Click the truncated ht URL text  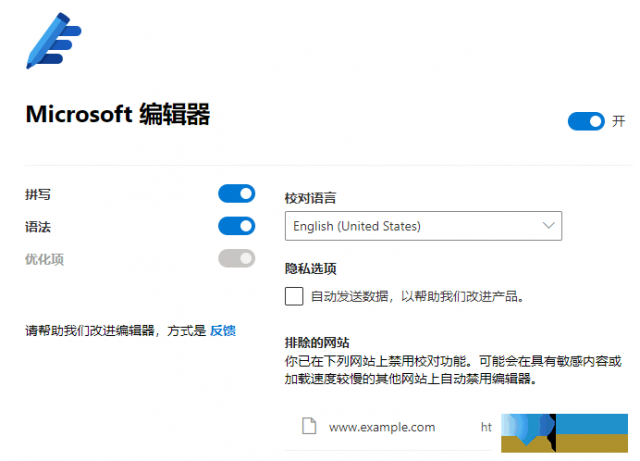[486, 427]
